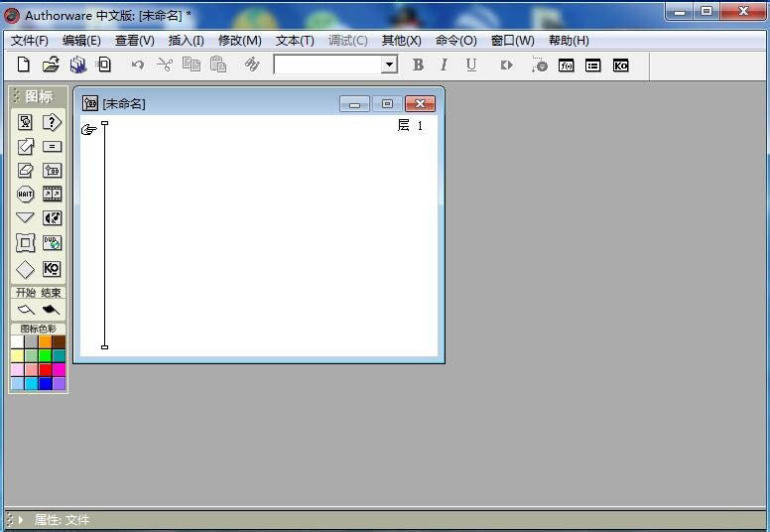The height and width of the screenshot is (532, 770).
Task: Open the text style dropdown list
Action: pos(389,65)
